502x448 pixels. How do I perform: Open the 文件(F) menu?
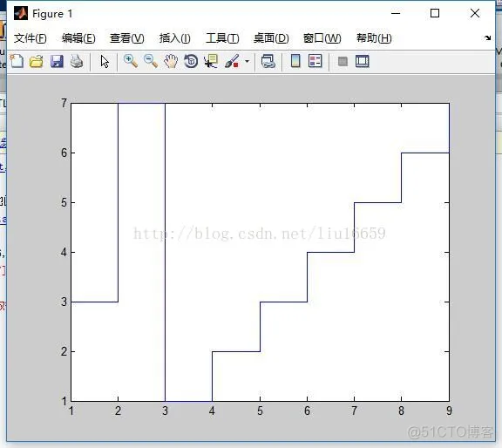[x=31, y=38]
